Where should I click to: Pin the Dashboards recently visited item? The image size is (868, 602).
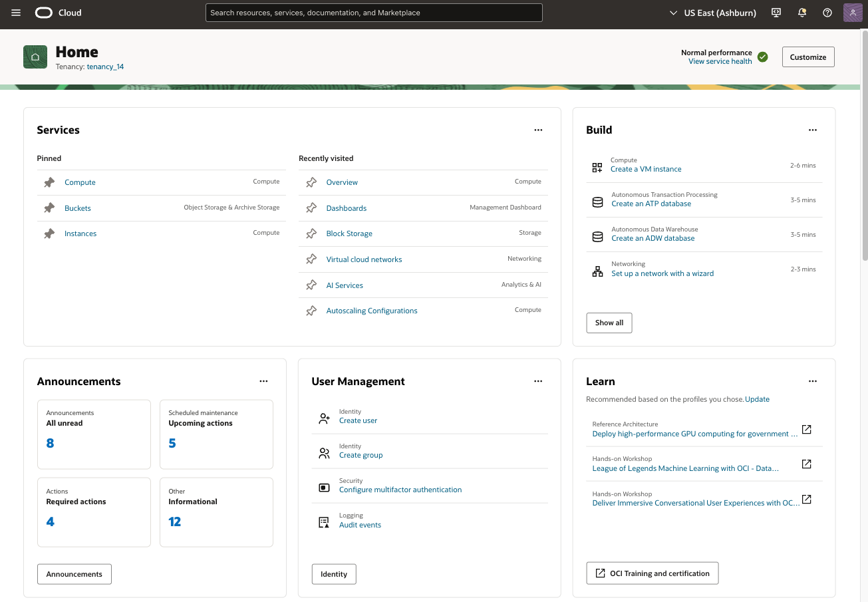pyautogui.click(x=311, y=207)
